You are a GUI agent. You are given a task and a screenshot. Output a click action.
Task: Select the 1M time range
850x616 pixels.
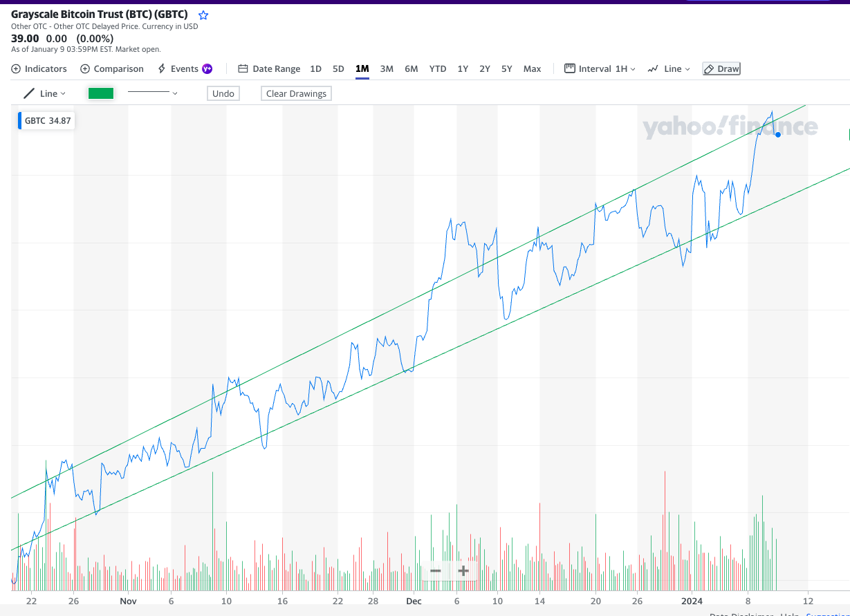click(362, 68)
